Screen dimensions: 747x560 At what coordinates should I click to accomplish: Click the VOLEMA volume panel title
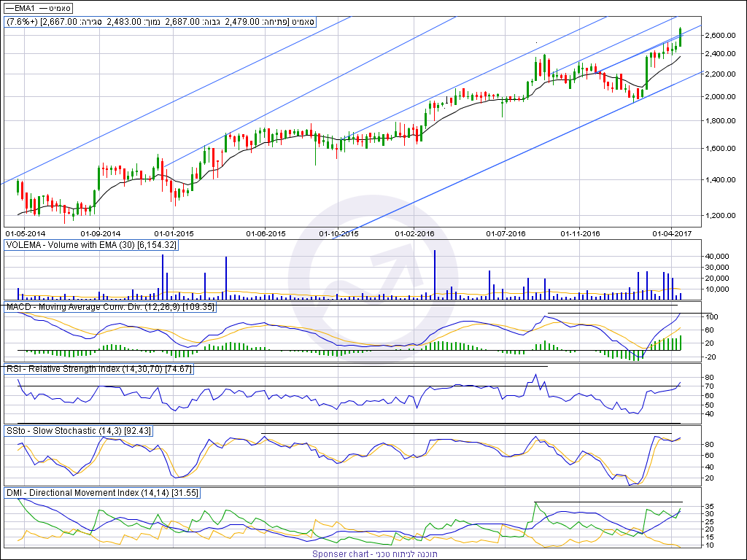[91, 245]
